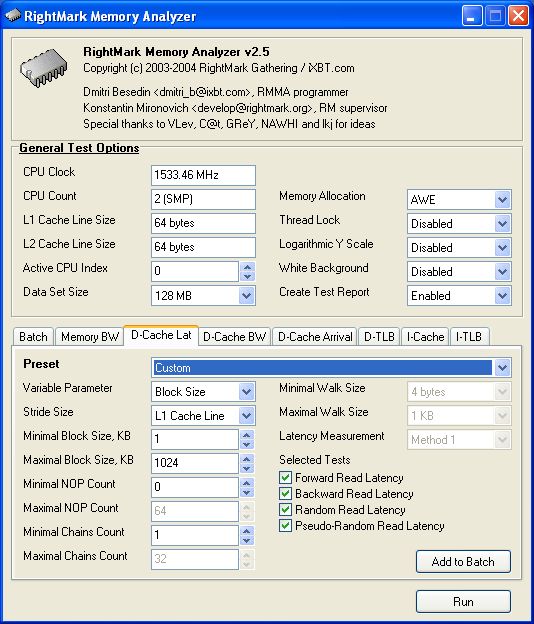Screen dimensions: 534x624
Task: Click the Konstantin Mironovich credit line
Action: 235,108
